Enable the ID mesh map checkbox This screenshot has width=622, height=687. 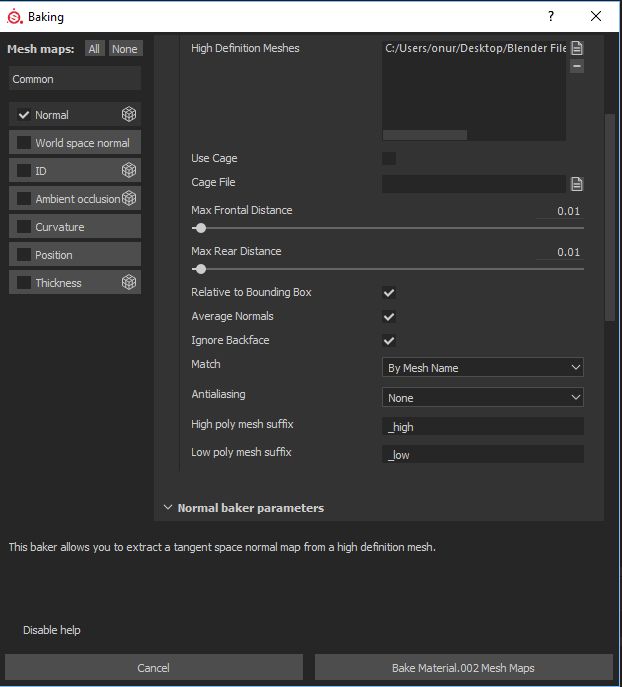click(x=24, y=170)
